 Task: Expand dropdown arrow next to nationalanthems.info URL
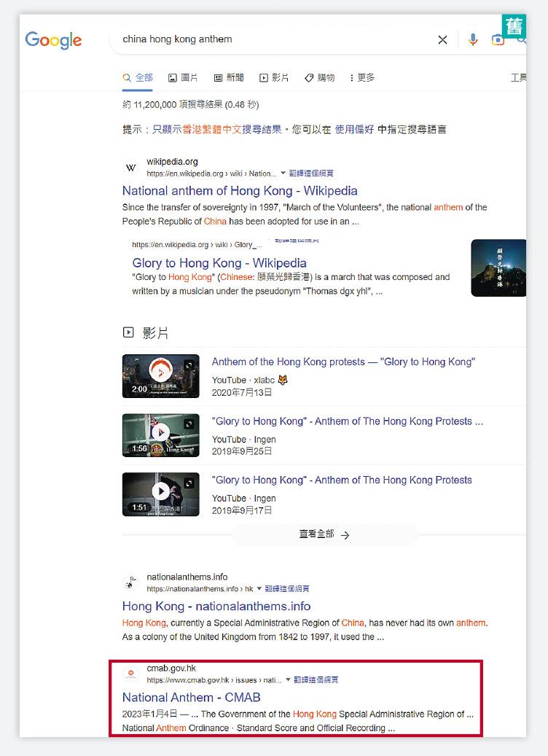[x=259, y=589]
